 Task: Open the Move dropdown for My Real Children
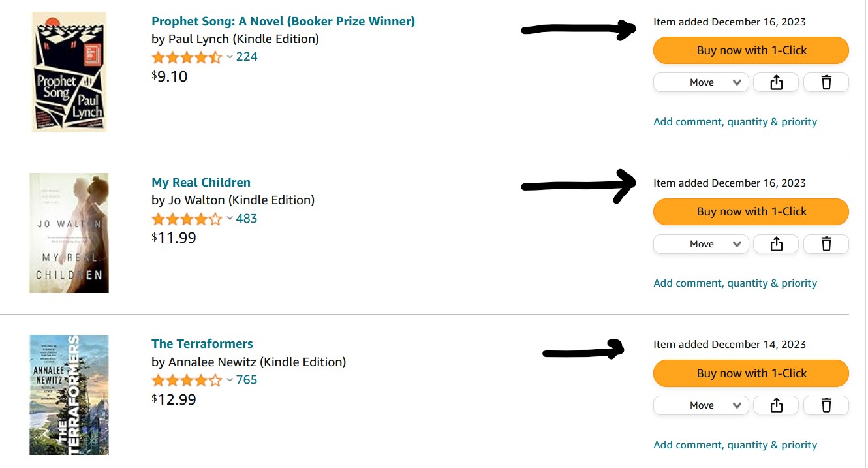[x=701, y=243]
